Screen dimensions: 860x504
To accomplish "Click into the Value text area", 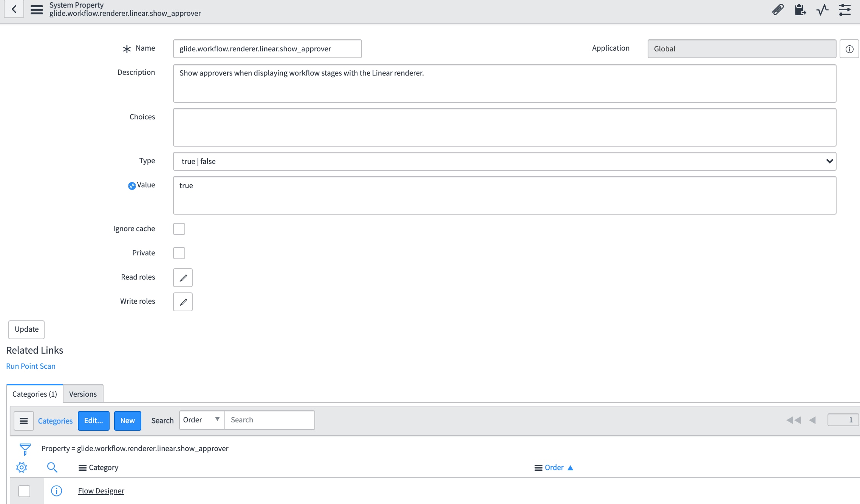I will 504,195.
